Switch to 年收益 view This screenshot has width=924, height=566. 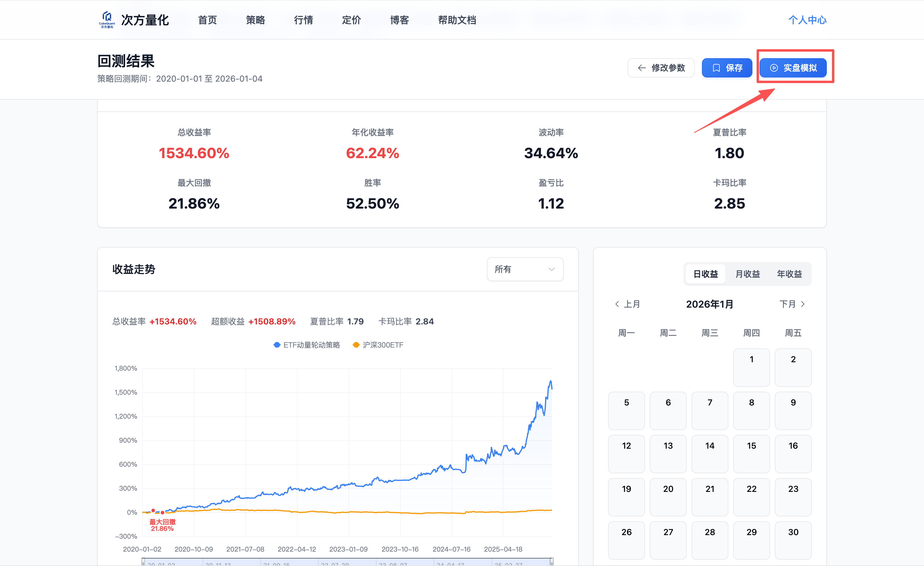(x=789, y=274)
